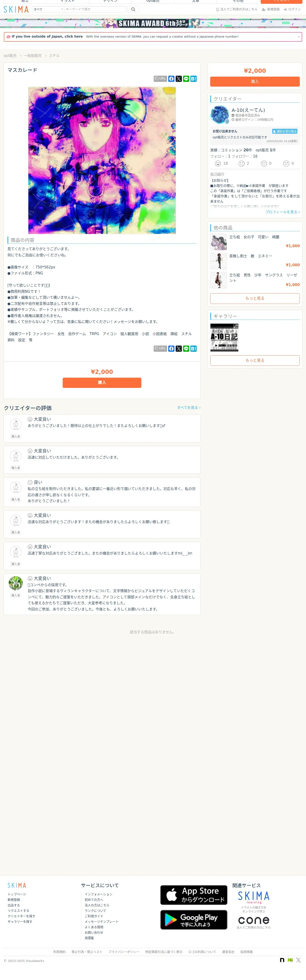
Task: Share on Facebook using top share icon
Action: click(172, 79)
